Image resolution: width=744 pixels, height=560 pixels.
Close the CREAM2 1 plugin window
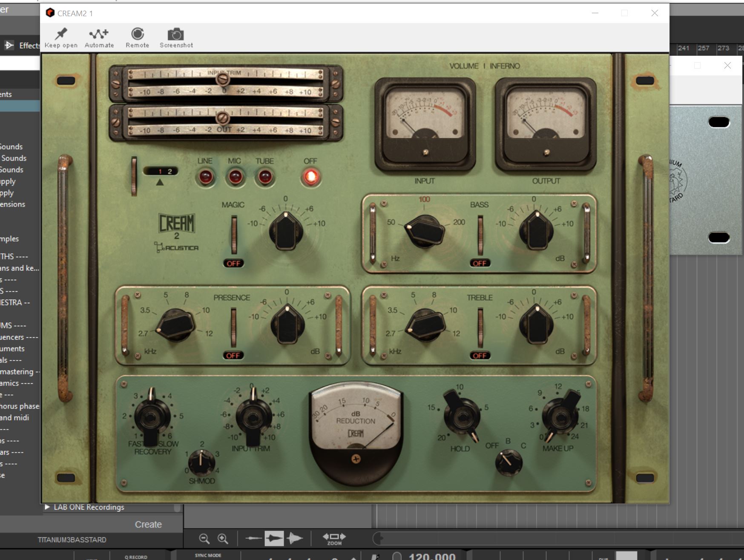click(x=655, y=13)
